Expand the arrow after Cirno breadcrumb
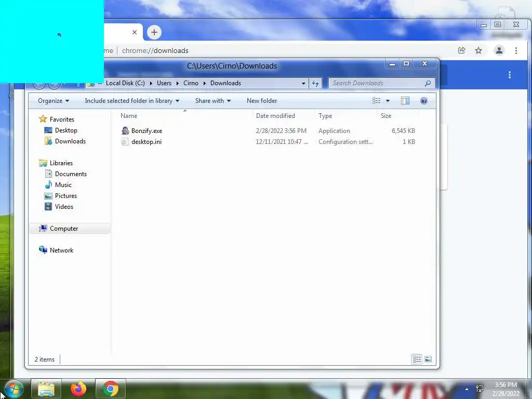Viewport: 532px width, 399px height. tap(205, 83)
